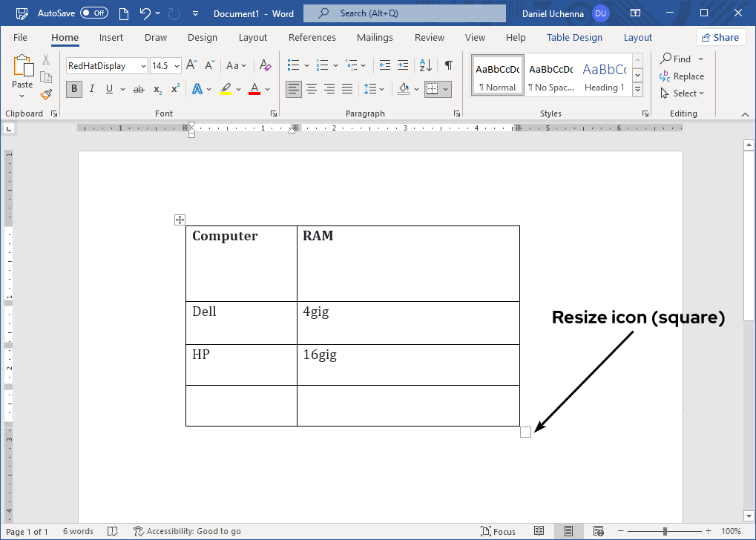
Task: Open the Mailings ribbon tab
Action: [x=375, y=37]
